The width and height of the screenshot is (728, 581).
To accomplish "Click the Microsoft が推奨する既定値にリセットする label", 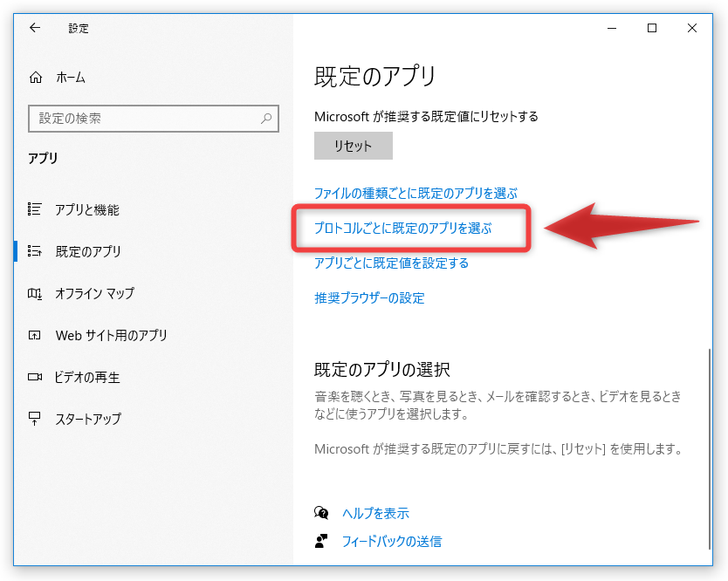I will point(426,116).
